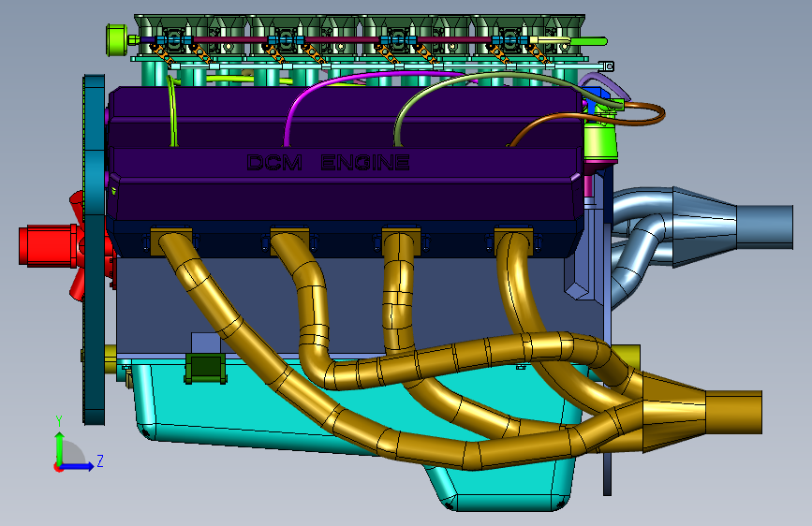812x526 pixels.
Task: Select the gold exhaust collector outlet pipe
Action: (x=734, y=412)
